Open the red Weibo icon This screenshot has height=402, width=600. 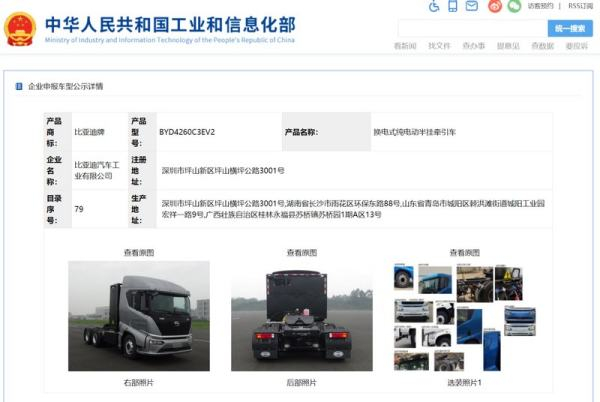tap(495, 6)
